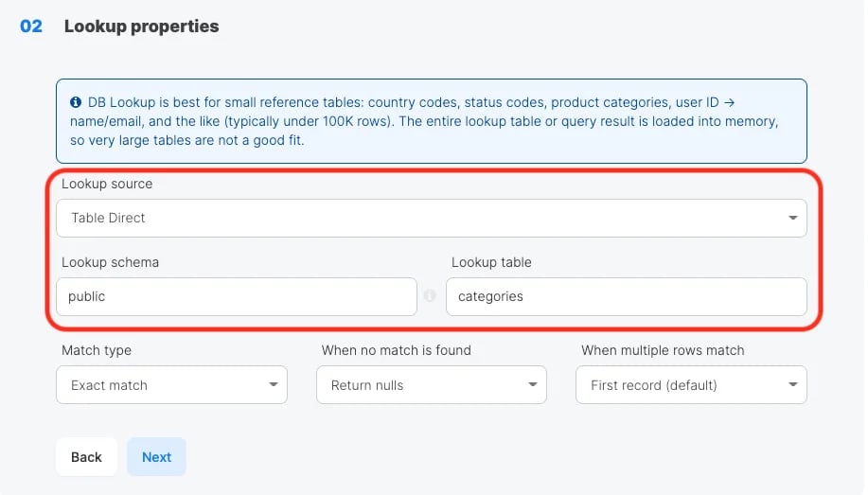The image size is (868, 495).
Task: Click the 'Lookup source' label
Action: point(107,184)
